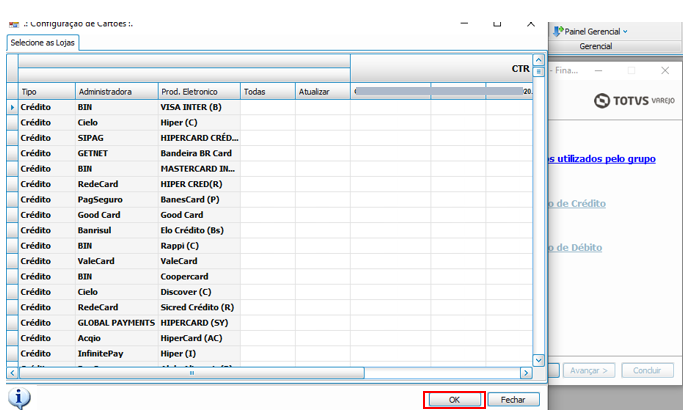683x413 pixels.
Task: Select the Bandeira BR Card cell
Action: (199, 153)
